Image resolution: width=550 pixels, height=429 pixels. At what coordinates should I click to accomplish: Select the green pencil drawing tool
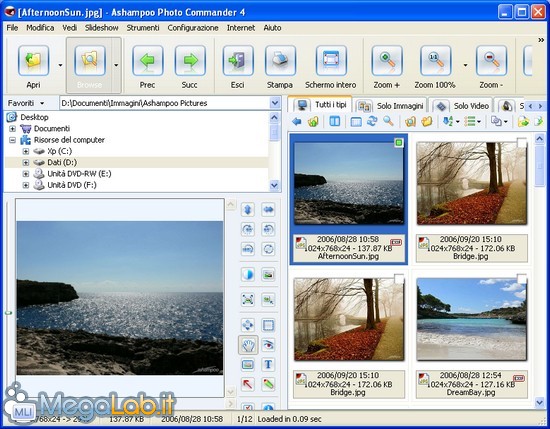[268, 384]
